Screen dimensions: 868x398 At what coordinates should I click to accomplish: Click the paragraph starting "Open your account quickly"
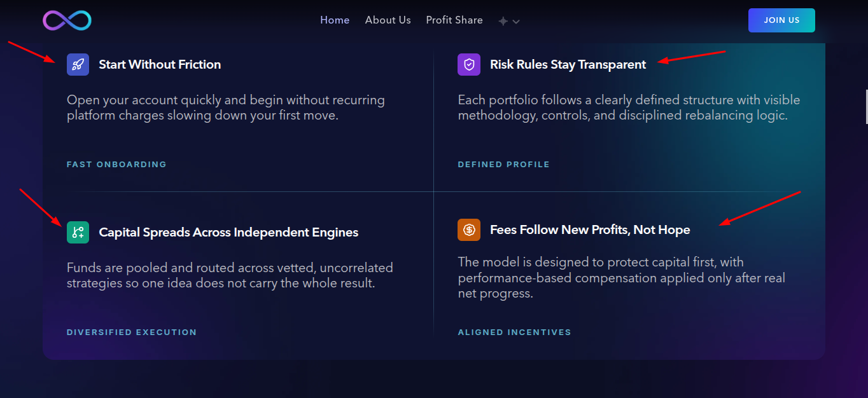tap(226, 108)
